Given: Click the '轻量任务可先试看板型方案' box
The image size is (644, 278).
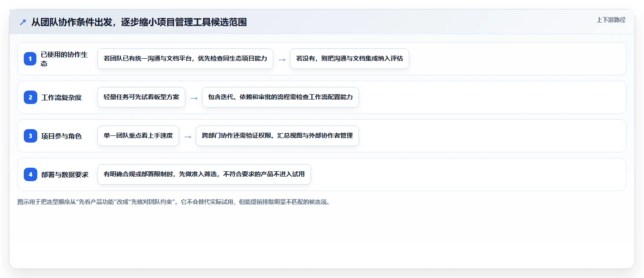Looking at the screenshot, I should (x=141, y=97).
